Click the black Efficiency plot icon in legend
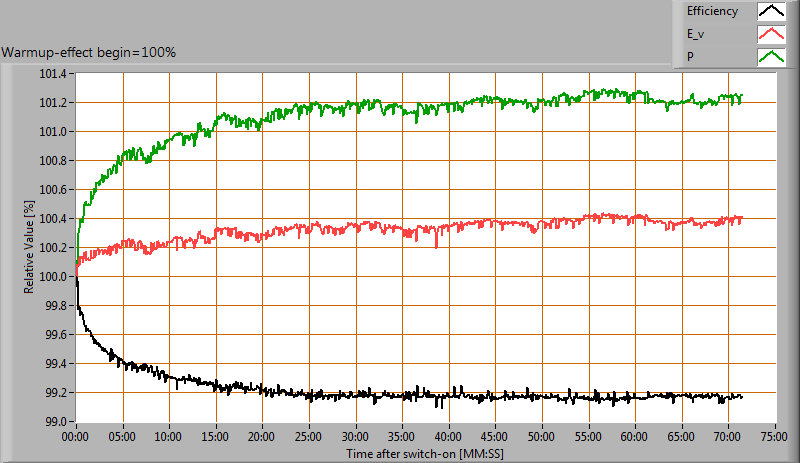 coord(770,12)
